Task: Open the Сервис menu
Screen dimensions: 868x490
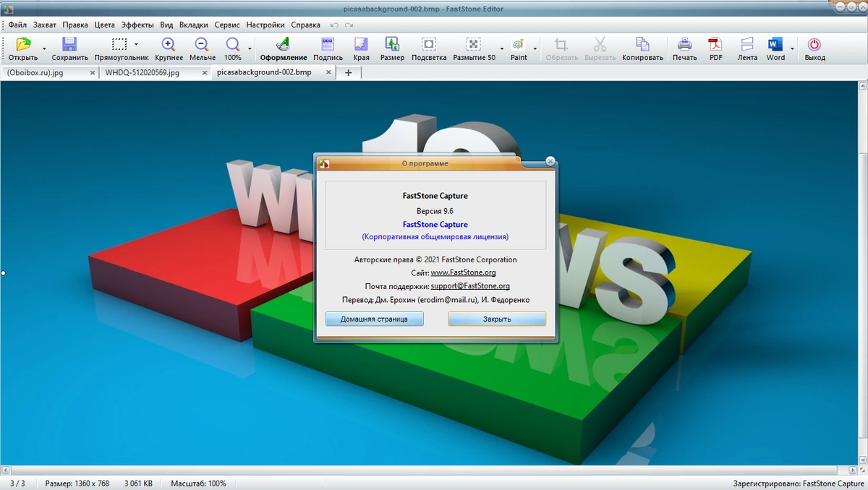Action: click(228, 25)
